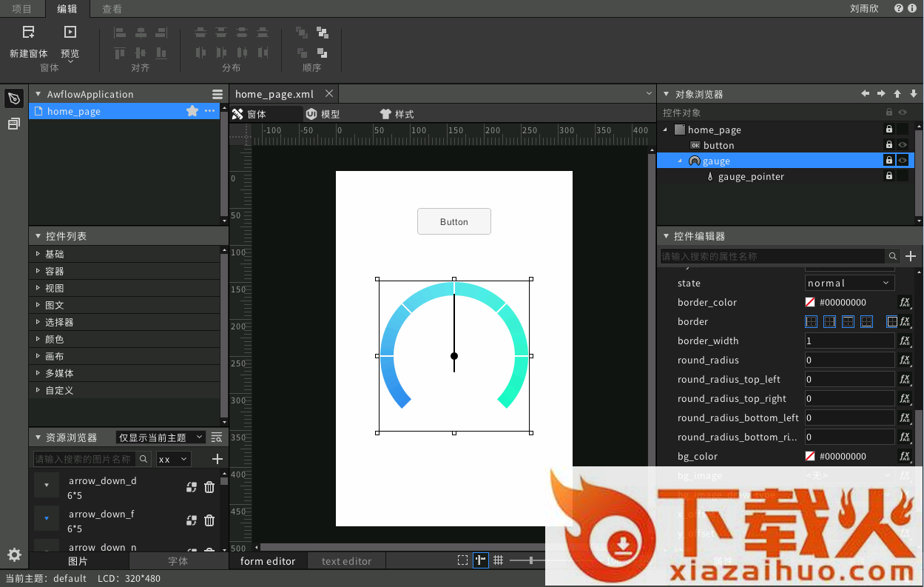The image size is (924, 587).
Task: Click the 新建窗体 new form icon
Action: pos(28,32)
